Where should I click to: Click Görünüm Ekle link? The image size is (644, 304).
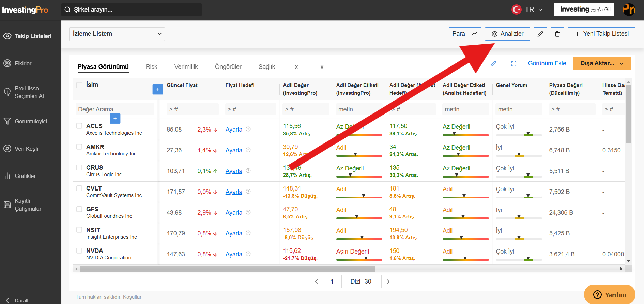[547, 63]
